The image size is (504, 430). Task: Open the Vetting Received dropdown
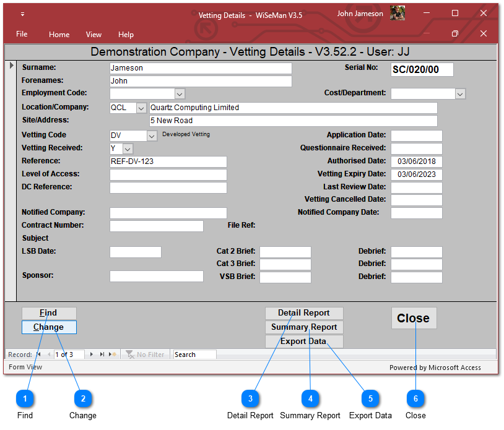(x=128, y=149)
